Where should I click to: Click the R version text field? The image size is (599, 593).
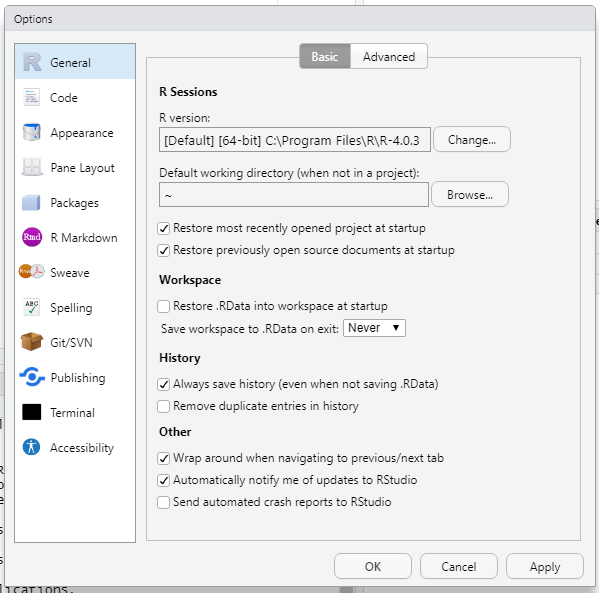coord(295,140)
